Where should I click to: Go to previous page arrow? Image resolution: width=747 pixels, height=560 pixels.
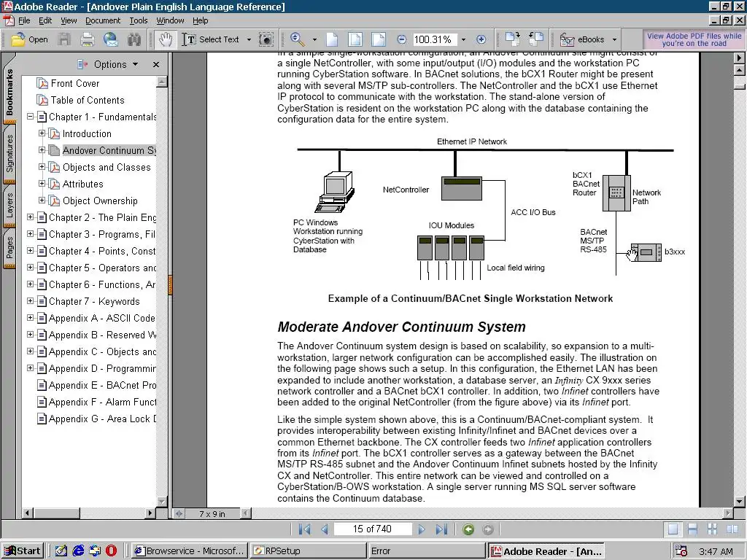[x=325, y=529]
